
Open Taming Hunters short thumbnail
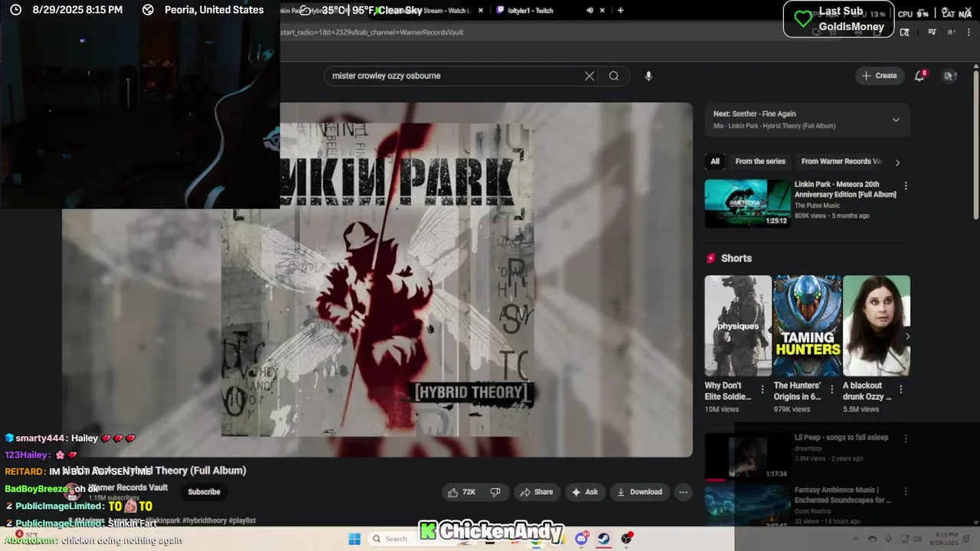coord(808,325)
